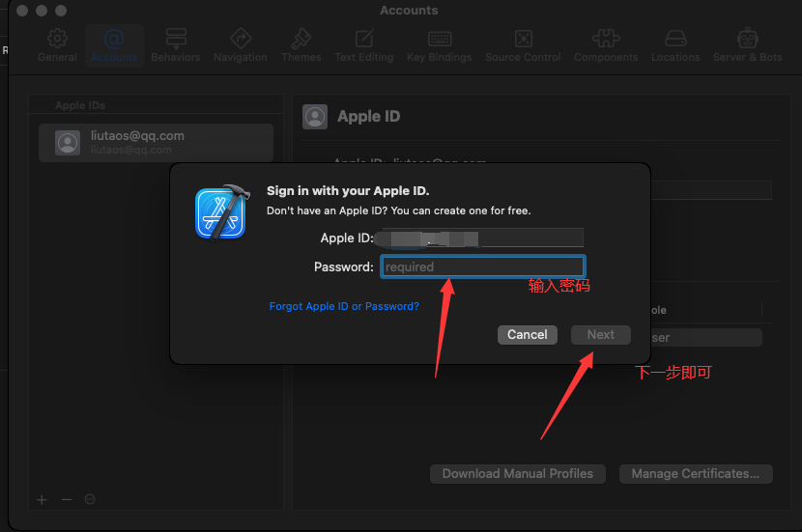Click the avatar beside liutaos@qq.com in list

point(68,143)
